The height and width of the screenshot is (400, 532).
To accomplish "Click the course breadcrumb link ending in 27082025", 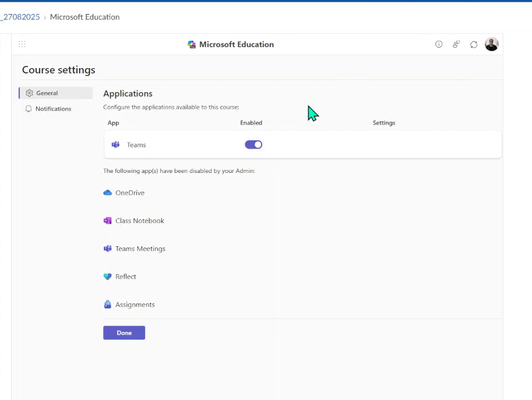I will 20,17.
